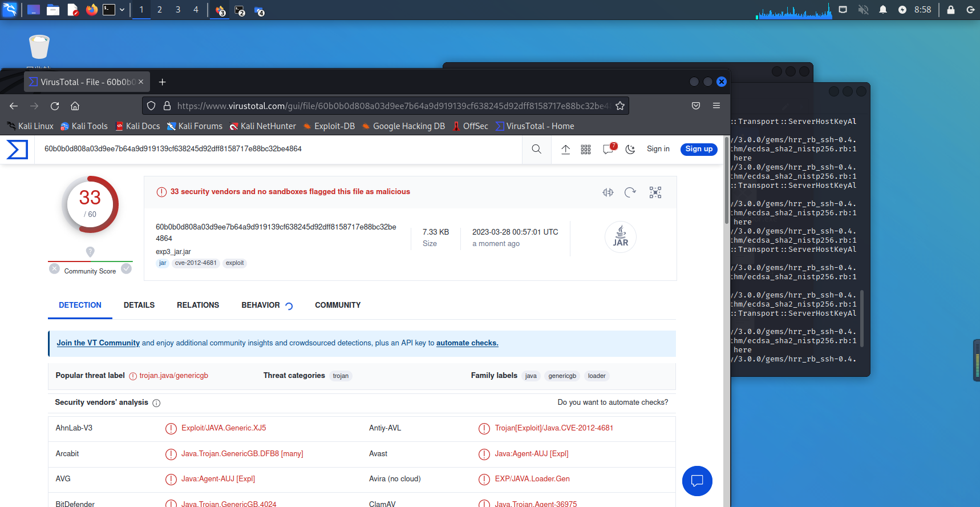This screenshot has height=507, width=980.
Task: Go forward in Firefox
Action: click(x=34, y=106)
